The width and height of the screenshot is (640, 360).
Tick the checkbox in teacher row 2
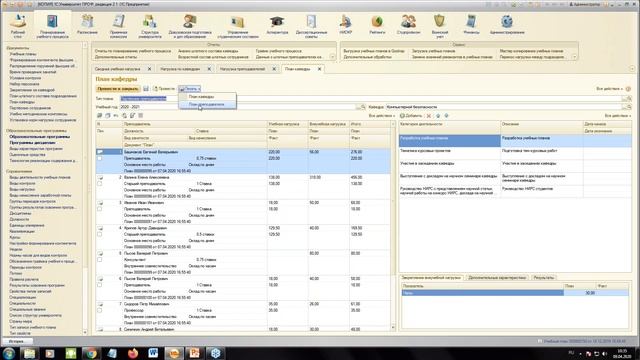(x=100, y=184)
